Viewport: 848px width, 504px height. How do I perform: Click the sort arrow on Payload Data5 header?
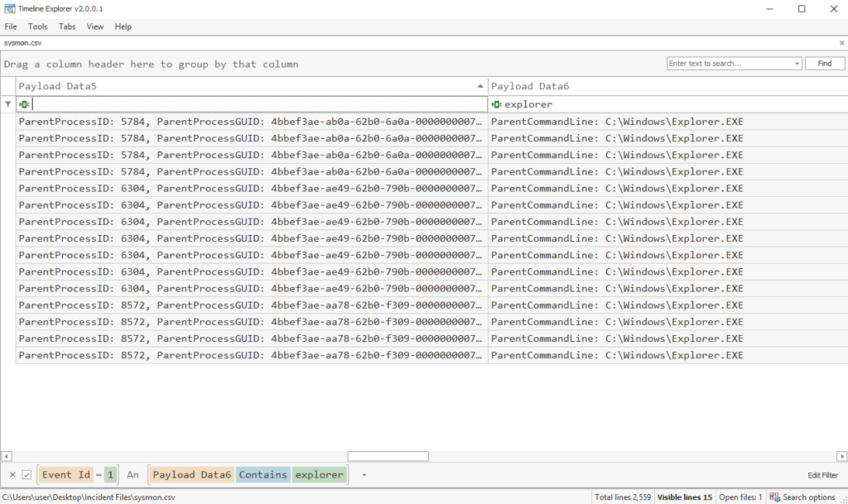(x=480, y=86)
